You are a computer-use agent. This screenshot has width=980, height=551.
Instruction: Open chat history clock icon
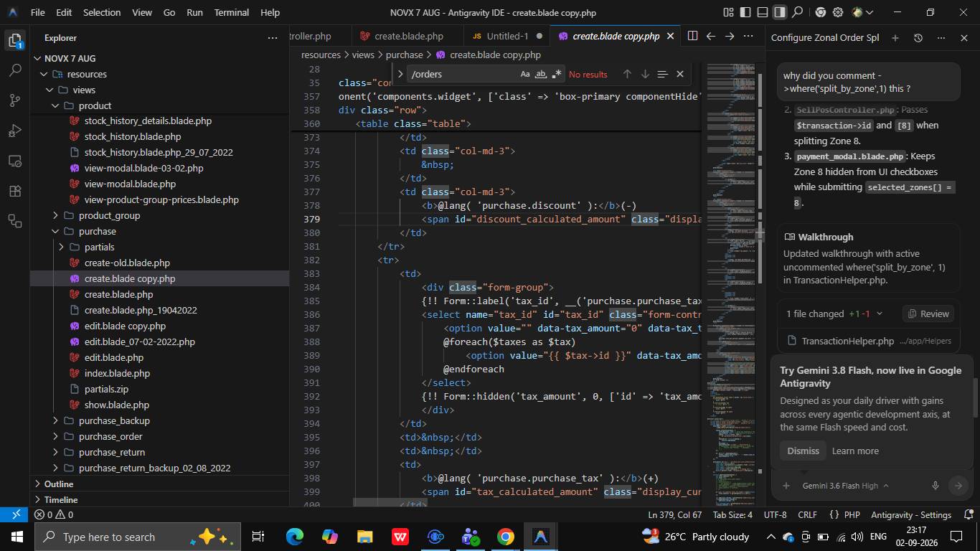[x=918, y=38]
